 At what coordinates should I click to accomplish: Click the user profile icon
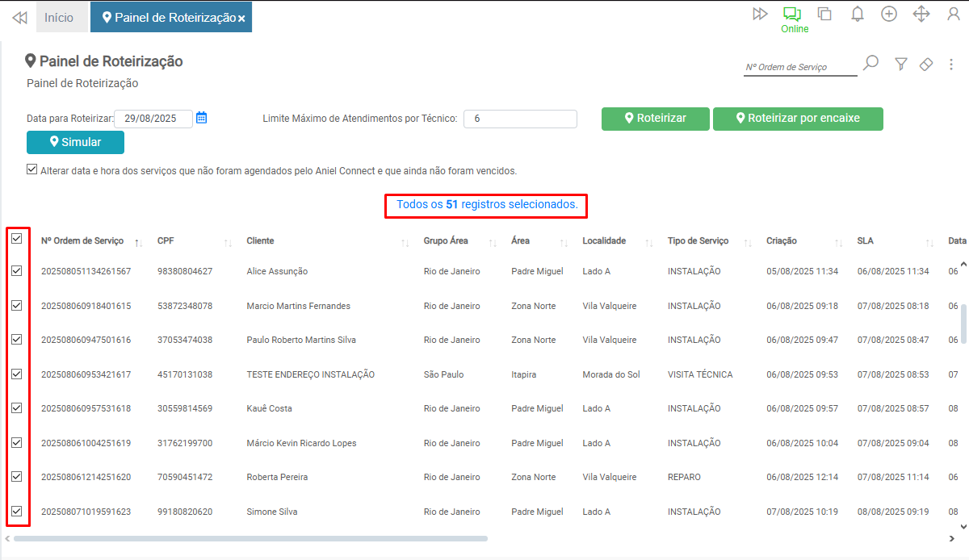coord(953,14)
